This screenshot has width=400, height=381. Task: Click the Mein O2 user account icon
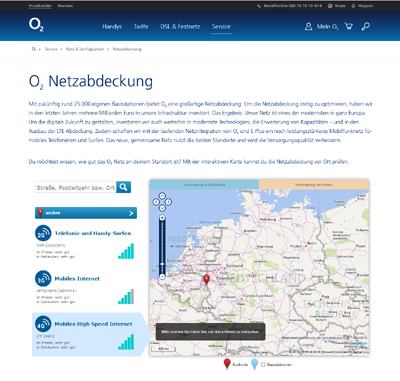pos(308,26)
